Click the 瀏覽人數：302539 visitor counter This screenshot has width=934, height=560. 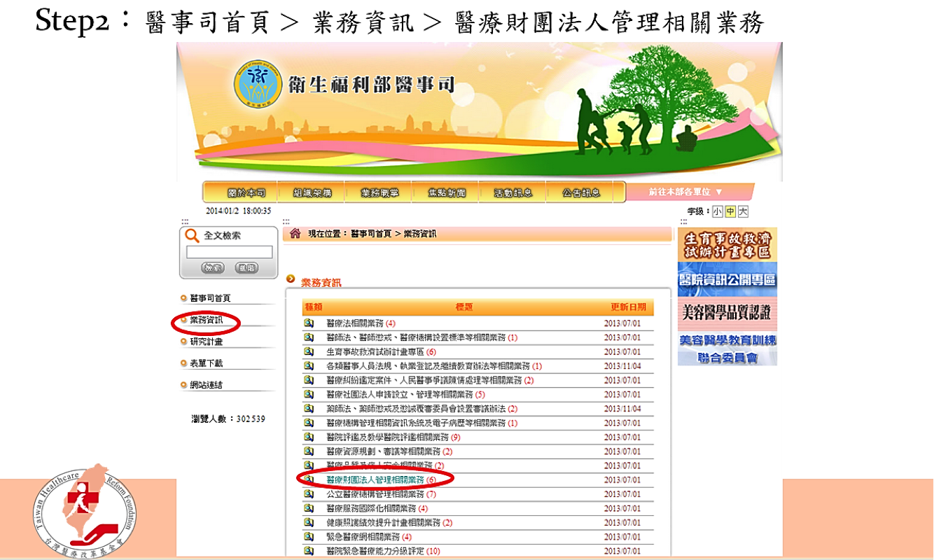click(x=228, y=419)
